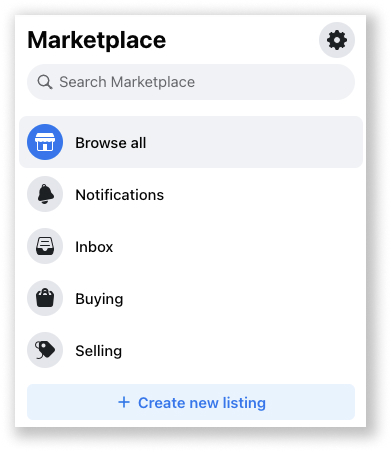Open the Buying text label

coord(99,299)
